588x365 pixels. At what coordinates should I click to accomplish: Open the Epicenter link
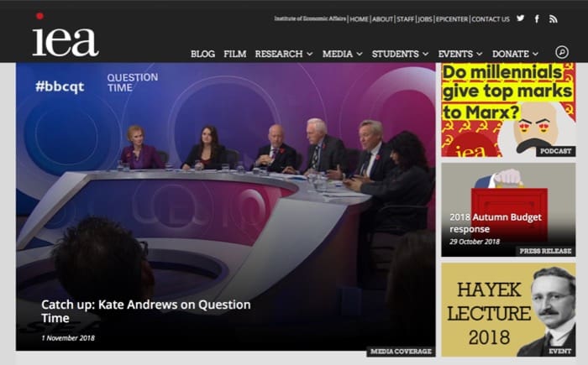[x=452, y=19]
